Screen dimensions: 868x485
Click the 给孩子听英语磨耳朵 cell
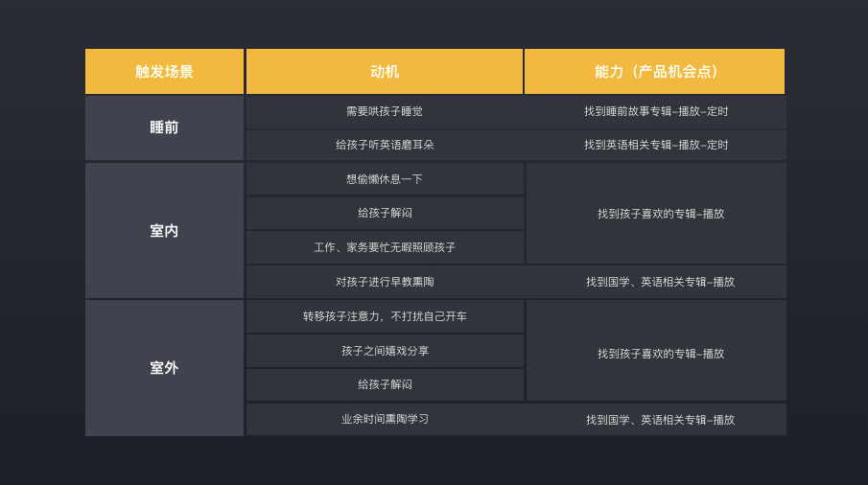385,145
